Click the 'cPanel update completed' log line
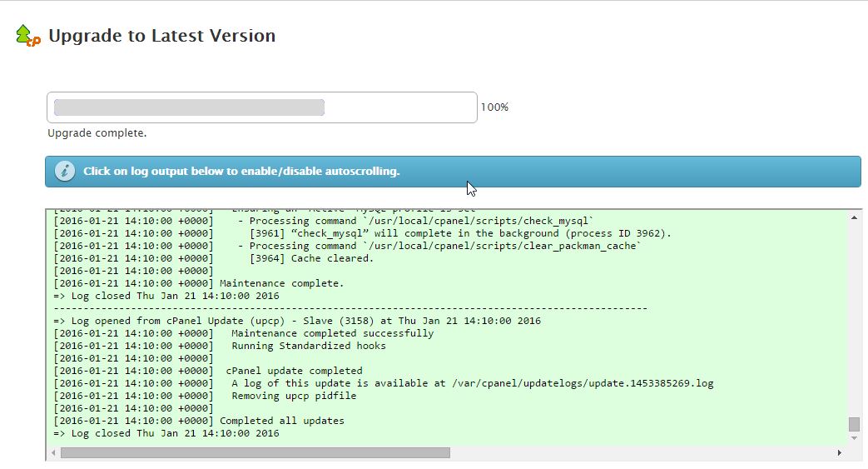Image resolution: width=868 pixels, height=469 pixels. 208,371
